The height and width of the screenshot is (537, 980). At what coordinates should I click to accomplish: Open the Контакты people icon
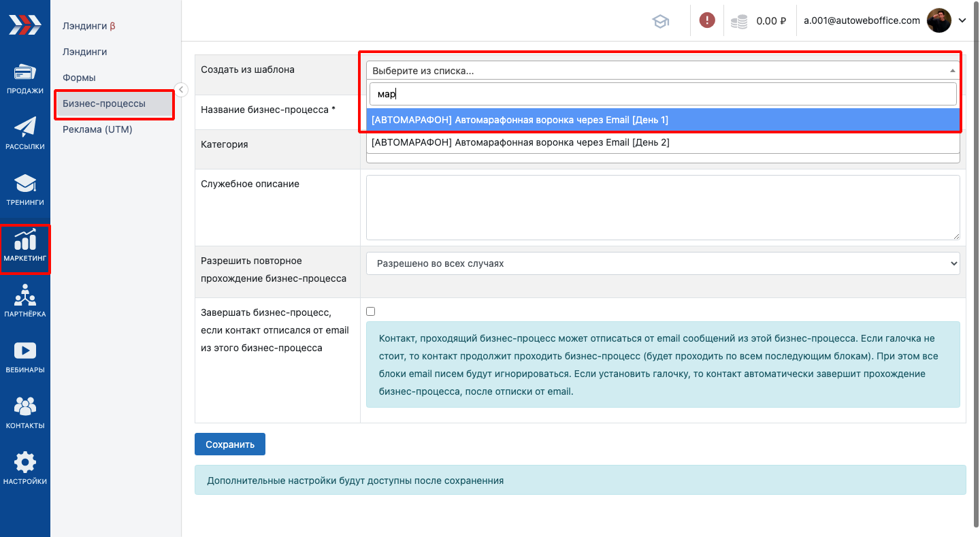click(x=25, y=412)
